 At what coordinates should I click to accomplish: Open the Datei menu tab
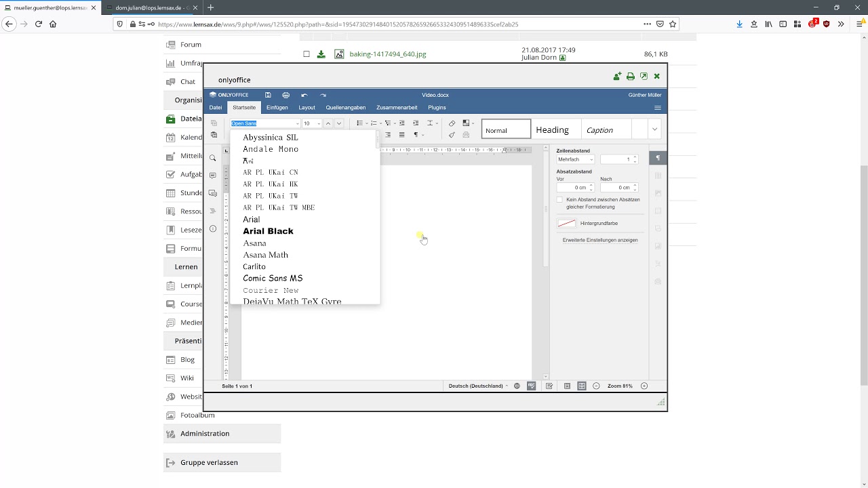point(216,107)
